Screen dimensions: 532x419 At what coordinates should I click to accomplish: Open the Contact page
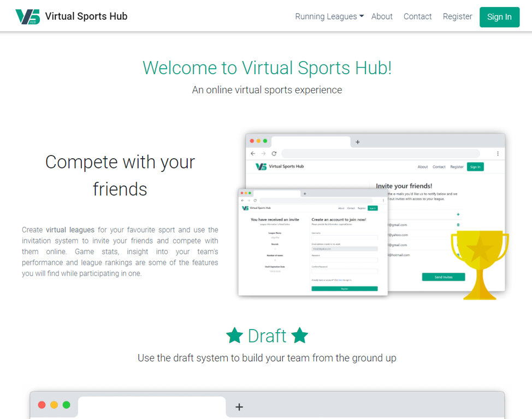pyautogui.click(x=417, y=16)
